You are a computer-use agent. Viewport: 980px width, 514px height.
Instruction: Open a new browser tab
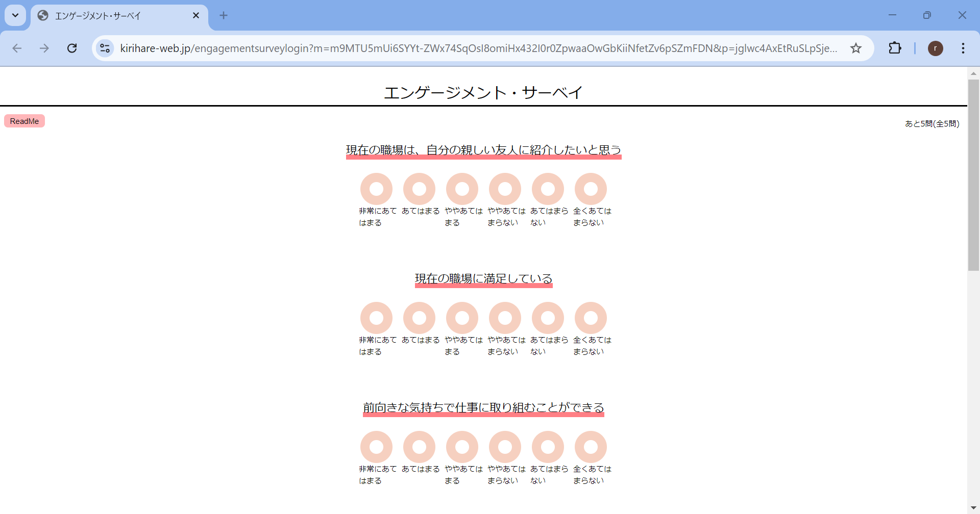[224, 15]
